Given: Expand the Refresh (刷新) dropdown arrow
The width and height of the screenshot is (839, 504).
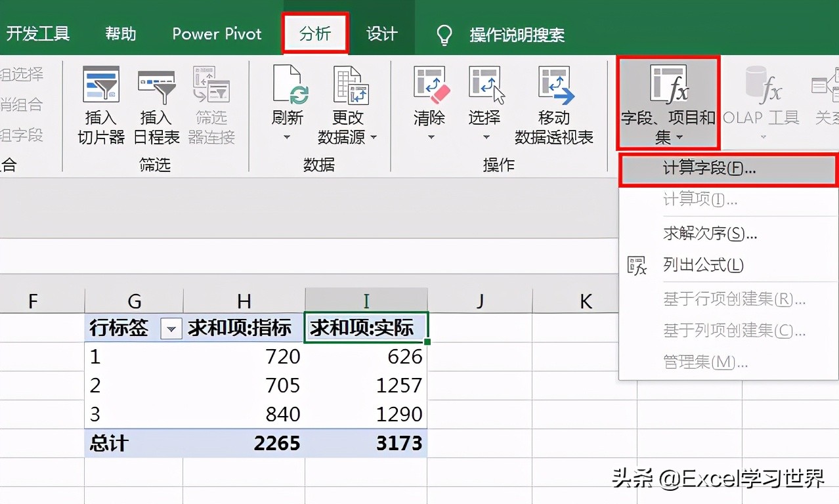Looking at the screenshot, I should click(x=287, y=137).
